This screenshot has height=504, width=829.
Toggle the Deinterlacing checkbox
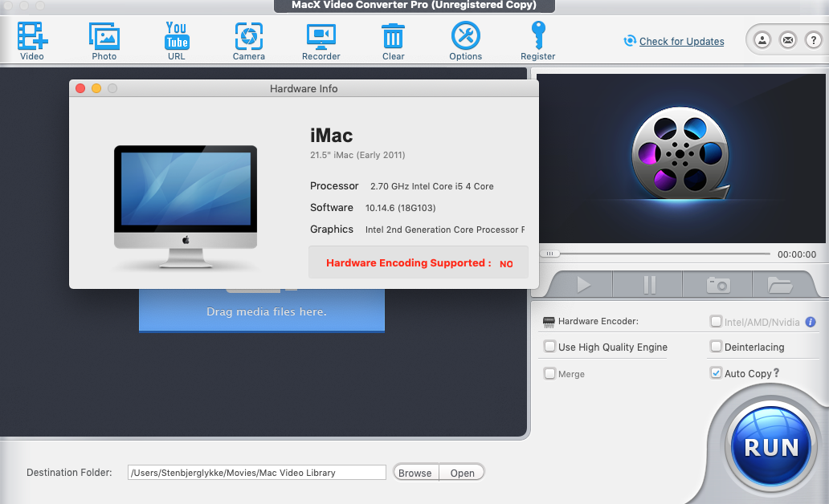tap(716, 347)
